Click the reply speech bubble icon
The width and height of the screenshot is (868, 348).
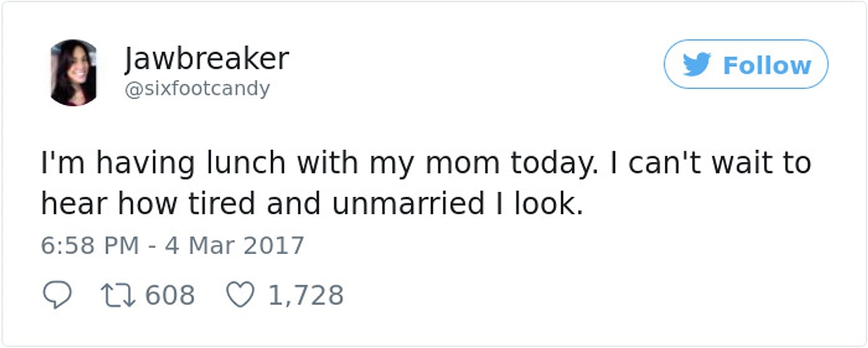(57, 295)
